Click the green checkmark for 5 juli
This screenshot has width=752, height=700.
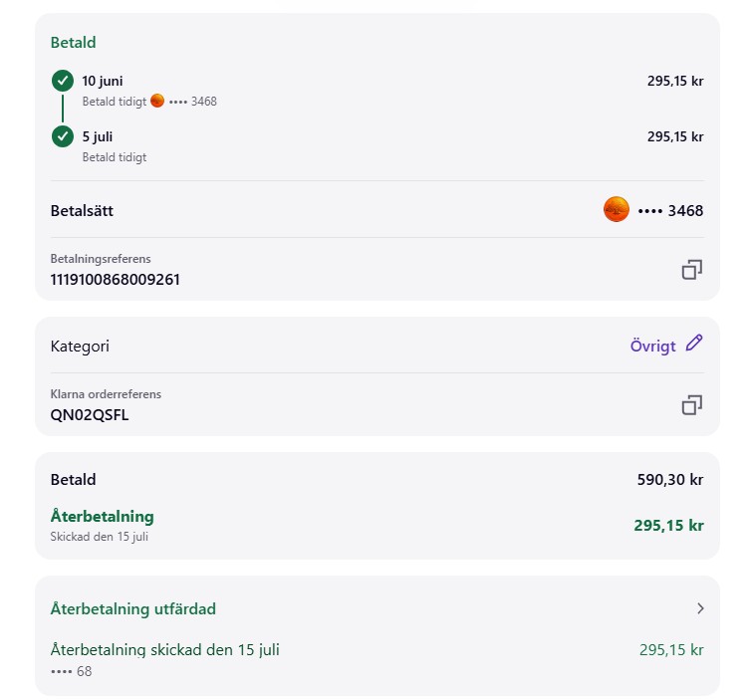(63, 136)
